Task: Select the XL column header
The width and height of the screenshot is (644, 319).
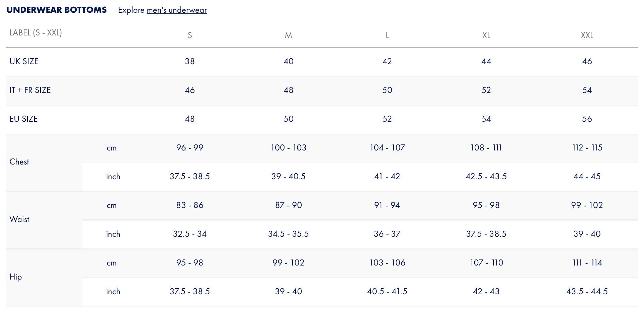Action: coord(486,35)
